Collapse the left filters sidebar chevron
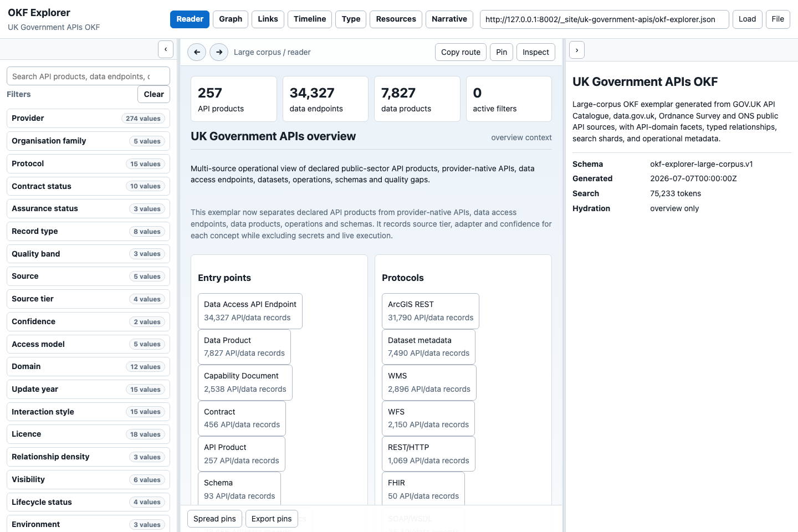The width and height of the screenshot is (798, 532). (166, 49)
